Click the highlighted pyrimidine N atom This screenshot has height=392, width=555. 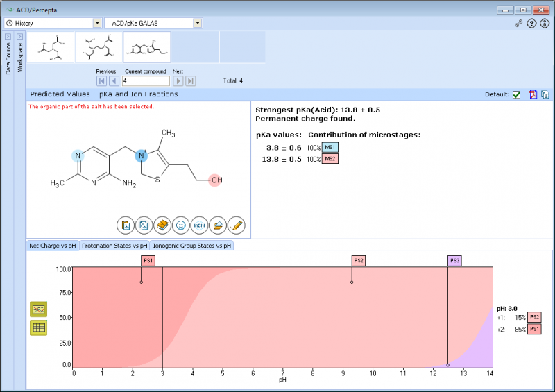78,156
